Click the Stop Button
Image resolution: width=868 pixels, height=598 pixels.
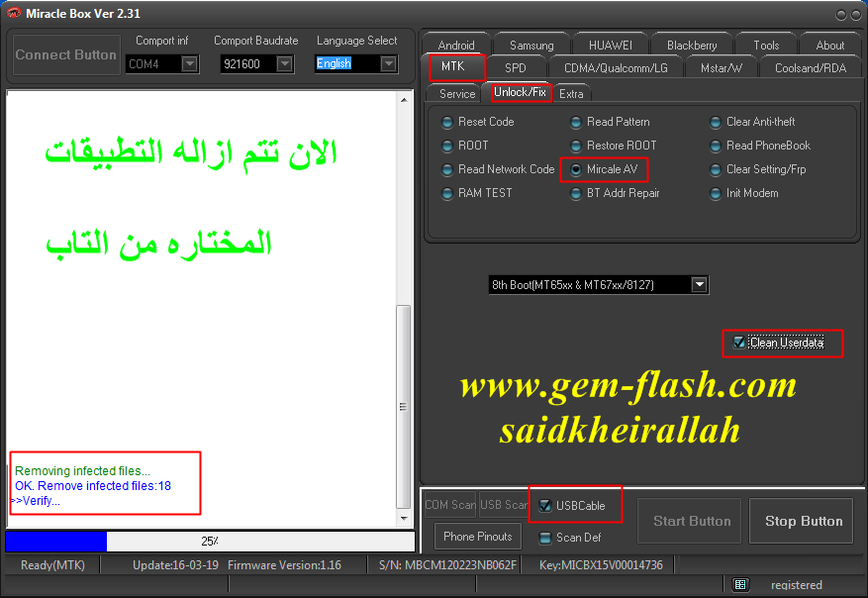click(x=801, y=521)
